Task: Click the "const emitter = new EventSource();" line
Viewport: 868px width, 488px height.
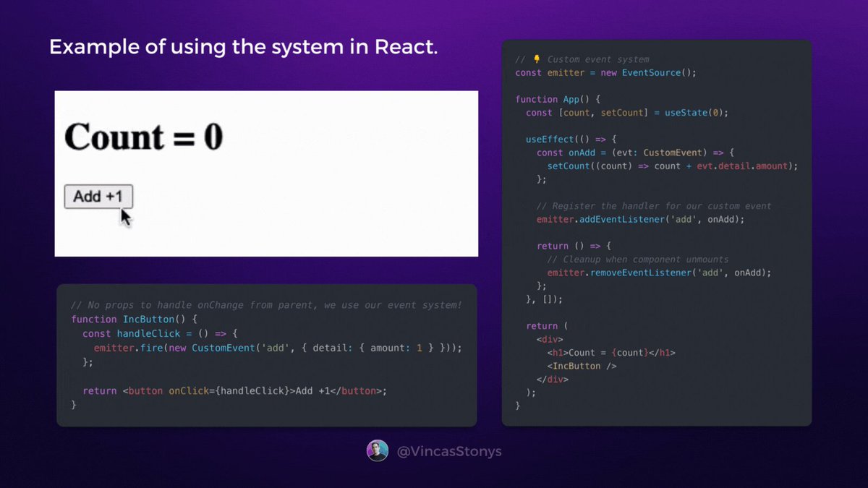Action: [x=605, y=73]
